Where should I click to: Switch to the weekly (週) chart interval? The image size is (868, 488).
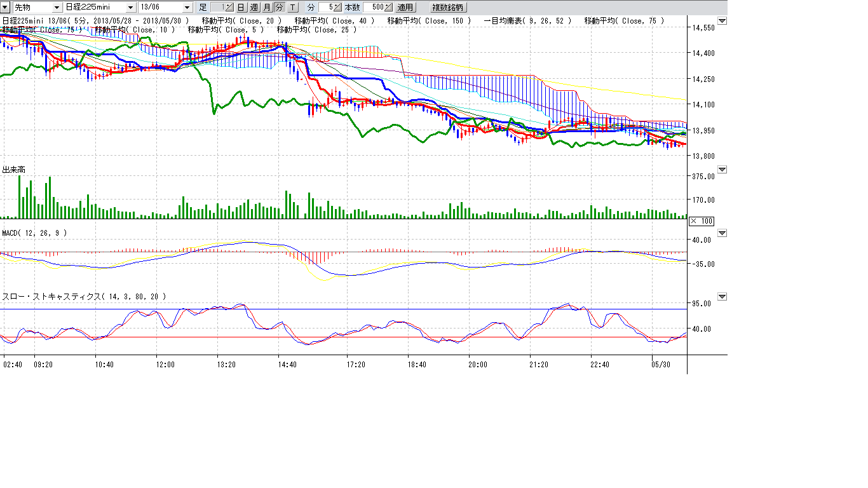click(x=254, y=8)
